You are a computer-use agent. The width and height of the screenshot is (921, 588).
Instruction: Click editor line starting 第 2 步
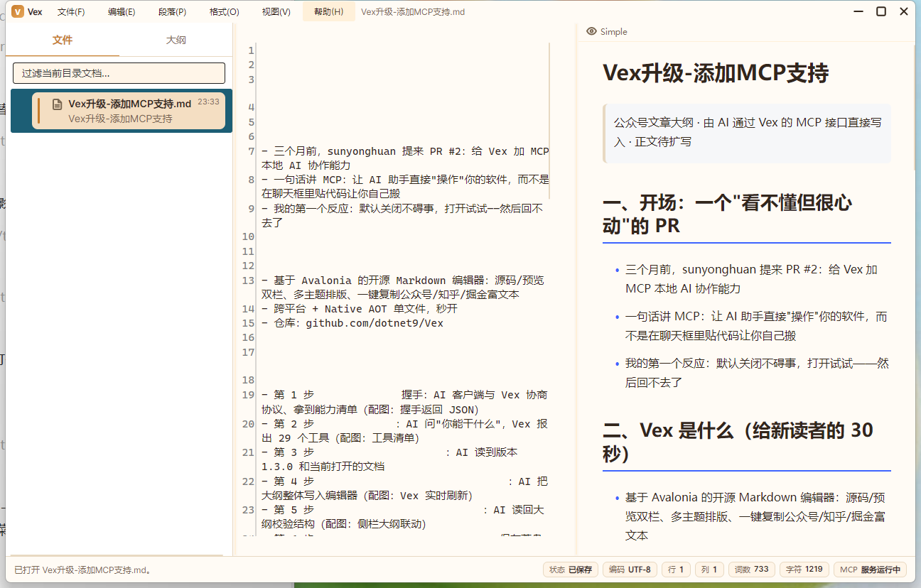[x=404, y=431]
